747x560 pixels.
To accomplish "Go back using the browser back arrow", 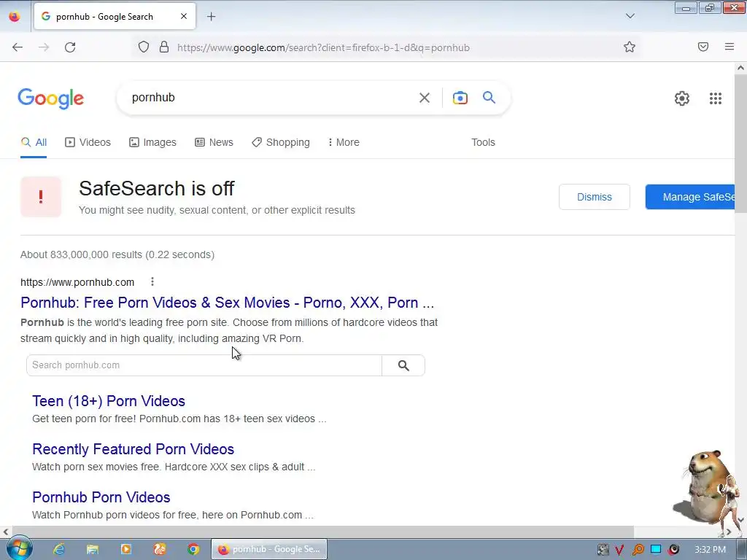I will coord(18,47).
